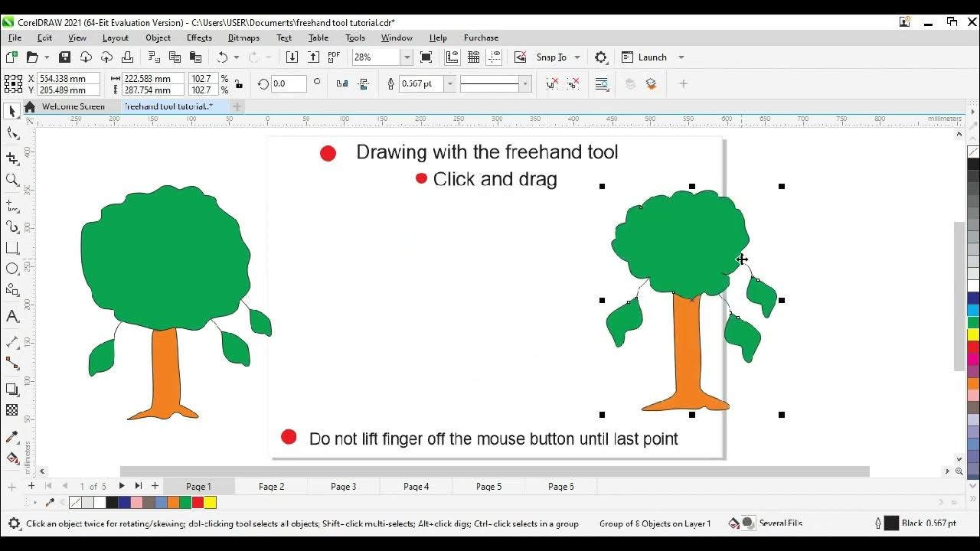The image size is (980, 551).
Task: Select the Freehand tool in toolbox
Action: [x=12, y=206]
